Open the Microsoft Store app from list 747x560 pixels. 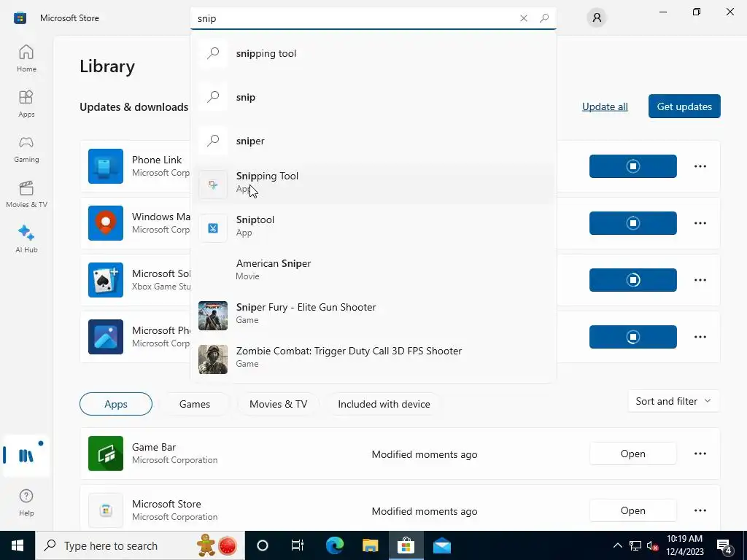tap(632, 510)
